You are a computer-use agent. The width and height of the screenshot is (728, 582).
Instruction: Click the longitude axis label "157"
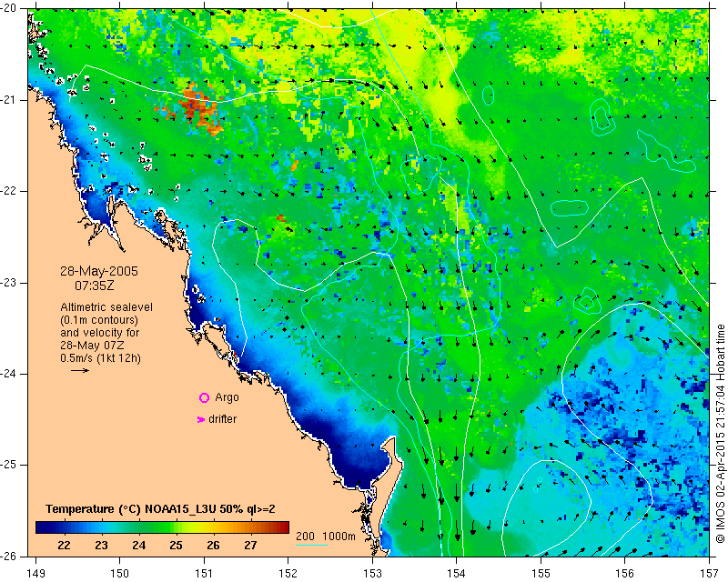pyautogui.click(x=710, y=574)
